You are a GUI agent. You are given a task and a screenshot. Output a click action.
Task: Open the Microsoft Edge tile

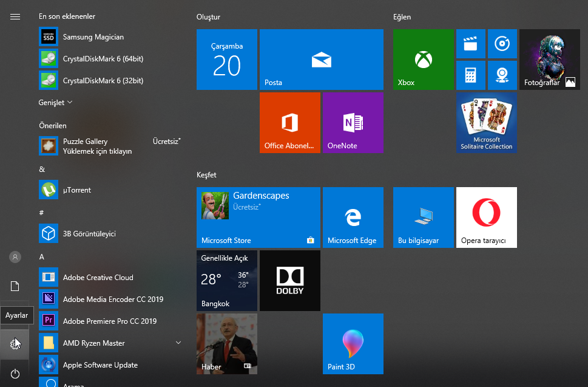point(353,217)
